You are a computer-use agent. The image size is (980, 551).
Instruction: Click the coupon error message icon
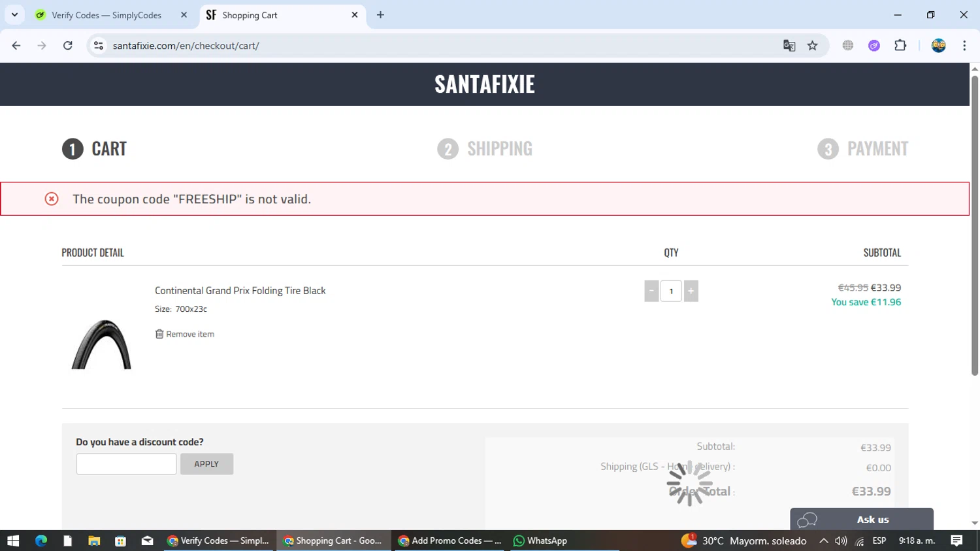pos(52,199)
